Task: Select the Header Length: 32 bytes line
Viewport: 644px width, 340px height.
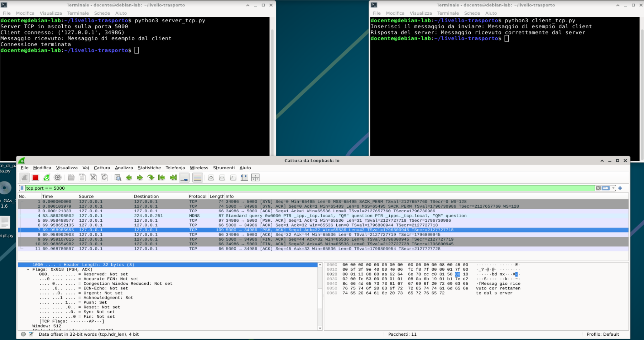Action: [x=168, y=265]
